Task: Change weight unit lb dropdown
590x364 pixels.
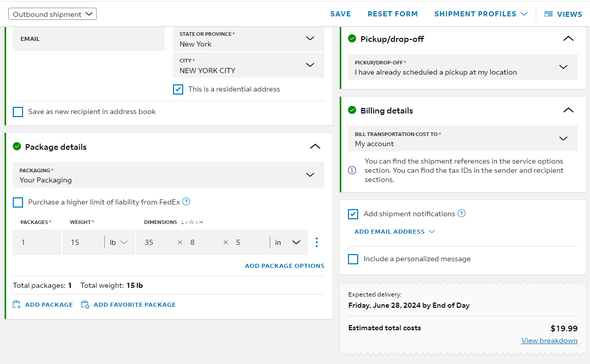Action: click(119, 242)
